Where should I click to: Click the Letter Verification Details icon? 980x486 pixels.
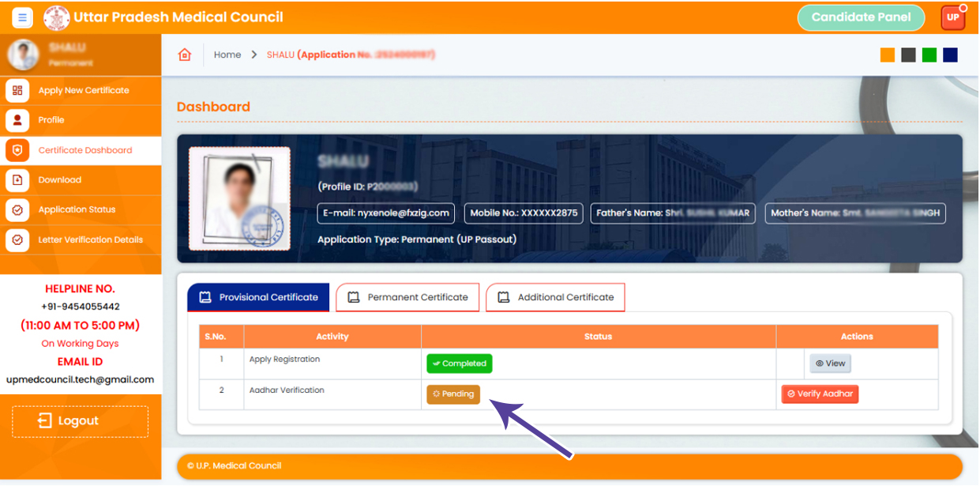coord(17,240)
